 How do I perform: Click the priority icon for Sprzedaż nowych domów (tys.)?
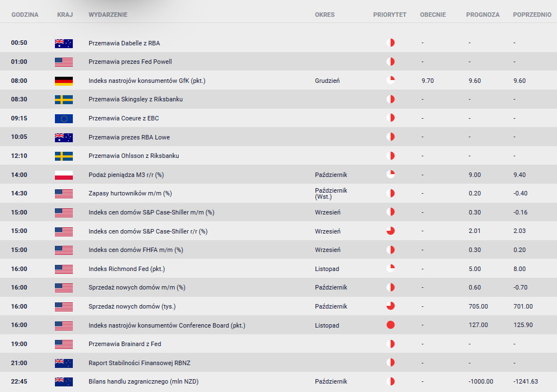click(391, 306)
